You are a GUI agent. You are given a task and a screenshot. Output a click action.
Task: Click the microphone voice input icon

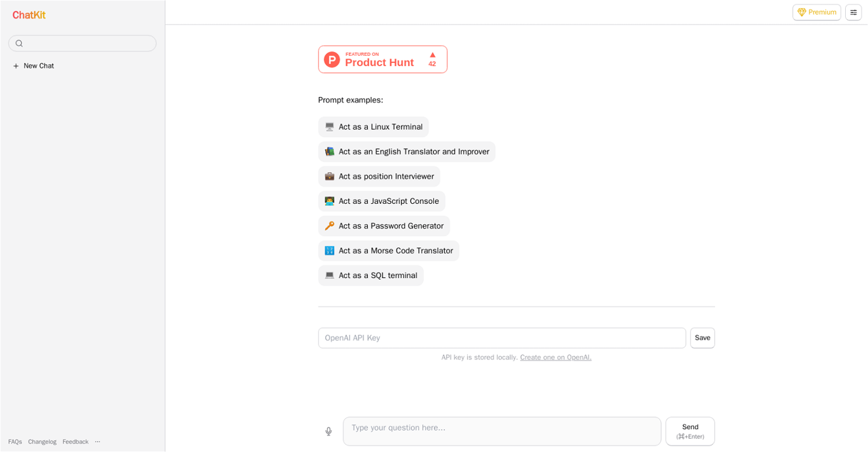tap(329, 432)
